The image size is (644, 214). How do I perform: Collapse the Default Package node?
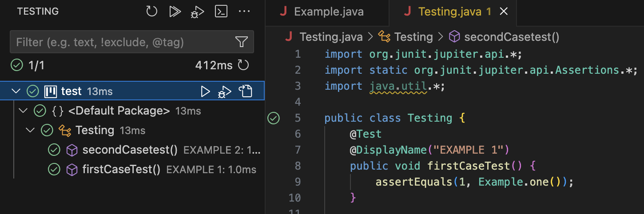point(24,111)
